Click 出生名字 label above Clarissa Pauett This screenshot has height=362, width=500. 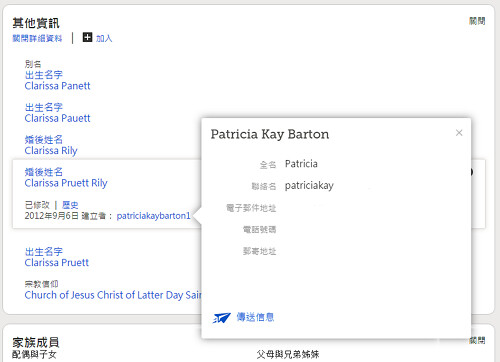tap(44, 107)
